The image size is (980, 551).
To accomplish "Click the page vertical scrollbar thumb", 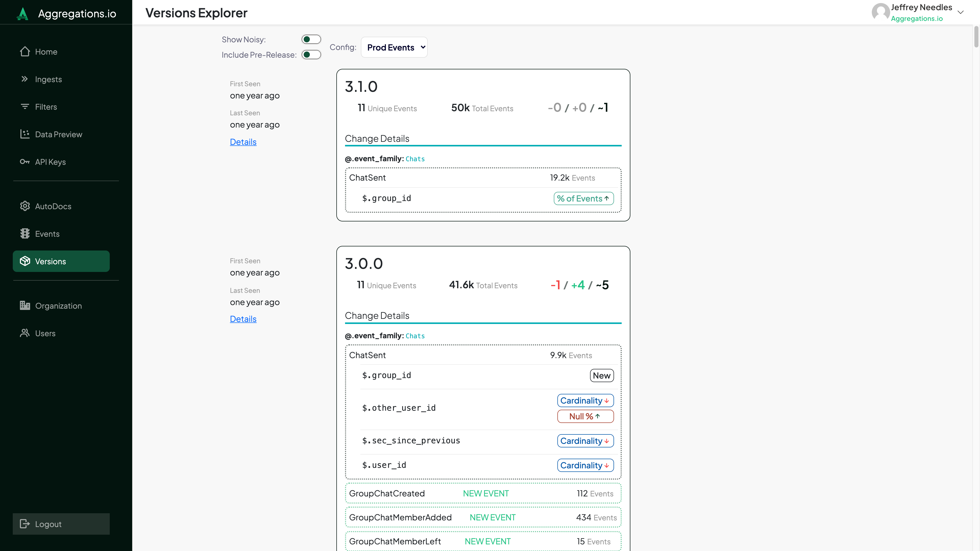I will pyautogui.click(x=976, y=37).
